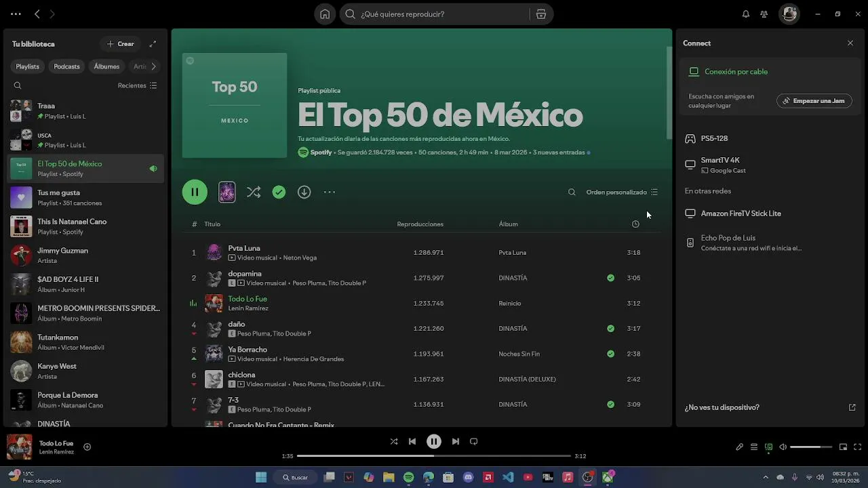The image size is (868, 488).
Task: Sort by Reproducciones column header
Action: pos(420,224)
